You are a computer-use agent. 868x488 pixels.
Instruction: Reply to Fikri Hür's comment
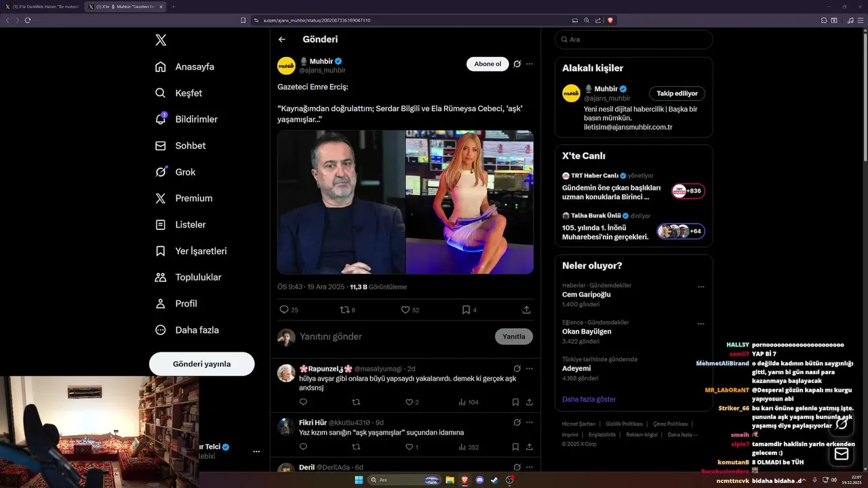point(303,447)
